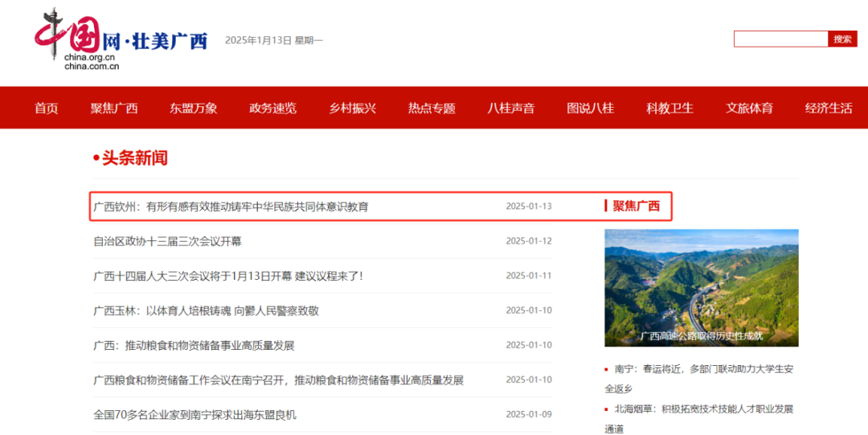The width and height of the screenshot is (868, 435).
Task: Open article 自治区政协十三届三次会议开幕
Action: [167, 241]
